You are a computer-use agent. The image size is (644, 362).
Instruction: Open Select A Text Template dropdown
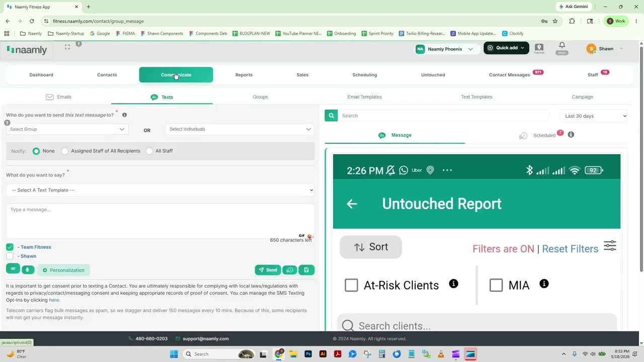pos(160,190)
